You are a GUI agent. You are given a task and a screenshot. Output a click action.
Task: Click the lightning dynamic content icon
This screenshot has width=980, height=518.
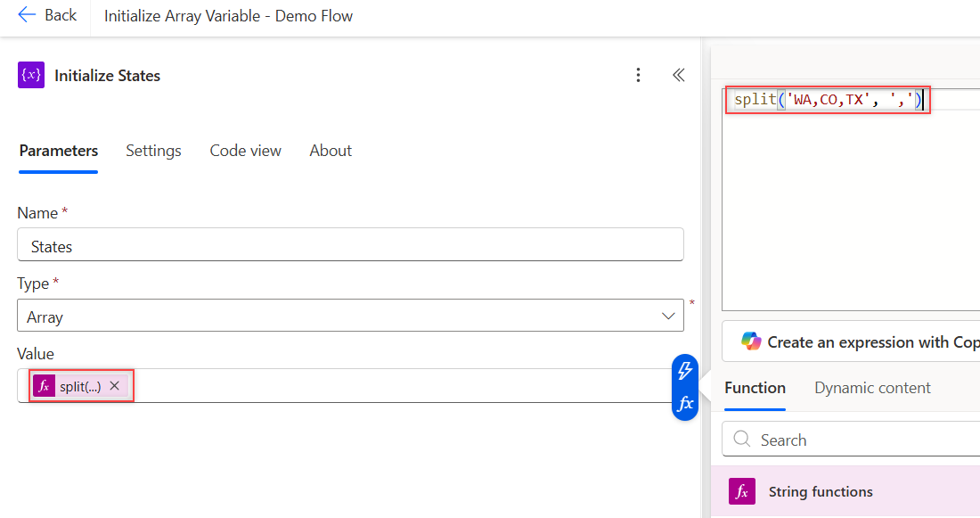(685, 370)
